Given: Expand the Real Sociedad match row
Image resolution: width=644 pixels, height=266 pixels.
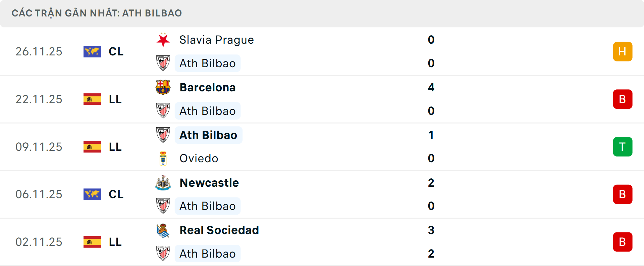Looking at the screenshot, I should pos(322,242).
